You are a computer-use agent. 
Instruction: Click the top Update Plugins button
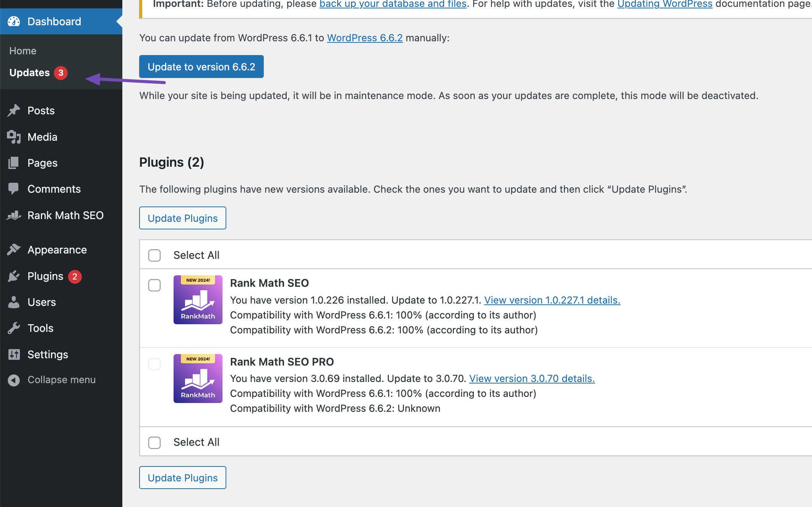coord(182,218)
